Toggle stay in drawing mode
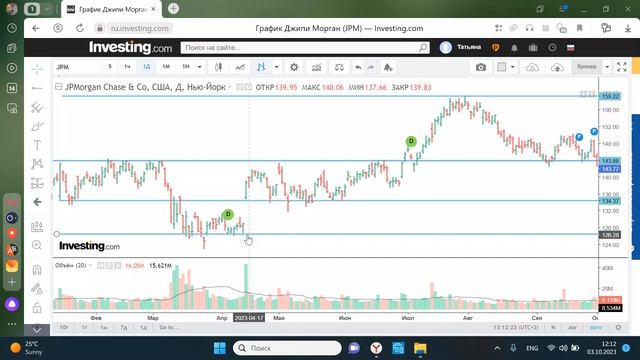Image resolution: width=640 pixels, height=360 pixels. [37, 289]
